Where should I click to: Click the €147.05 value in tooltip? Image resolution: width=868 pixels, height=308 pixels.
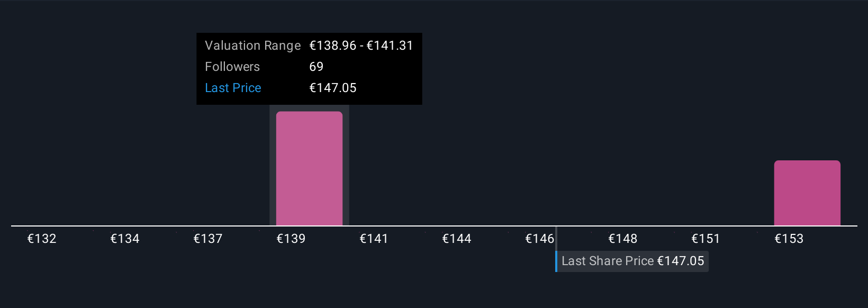333,88
